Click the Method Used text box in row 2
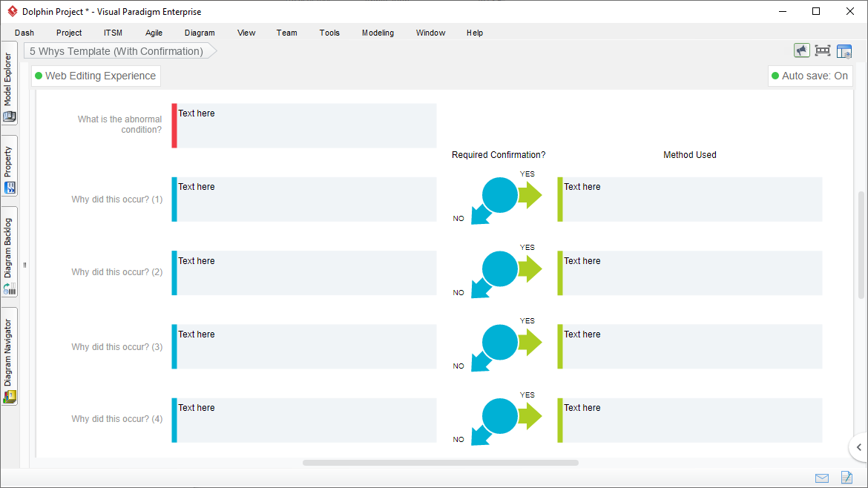The width and height of the screenshot is (868, 488). (x=690, y=273)
